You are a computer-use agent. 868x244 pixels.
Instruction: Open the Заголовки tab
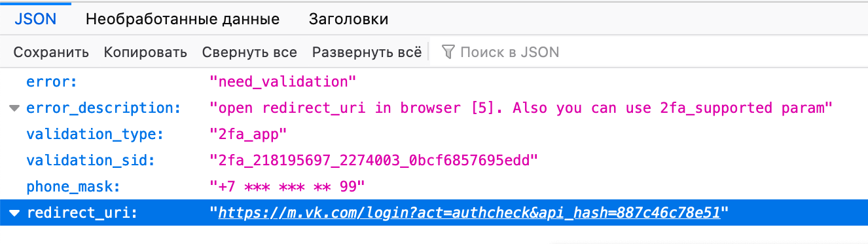pyautogui.click(x=348, y=19)
